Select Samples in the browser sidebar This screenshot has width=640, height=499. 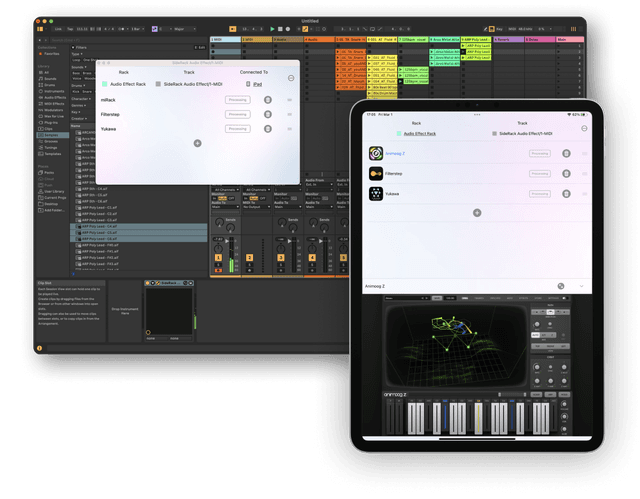(51, 134)
